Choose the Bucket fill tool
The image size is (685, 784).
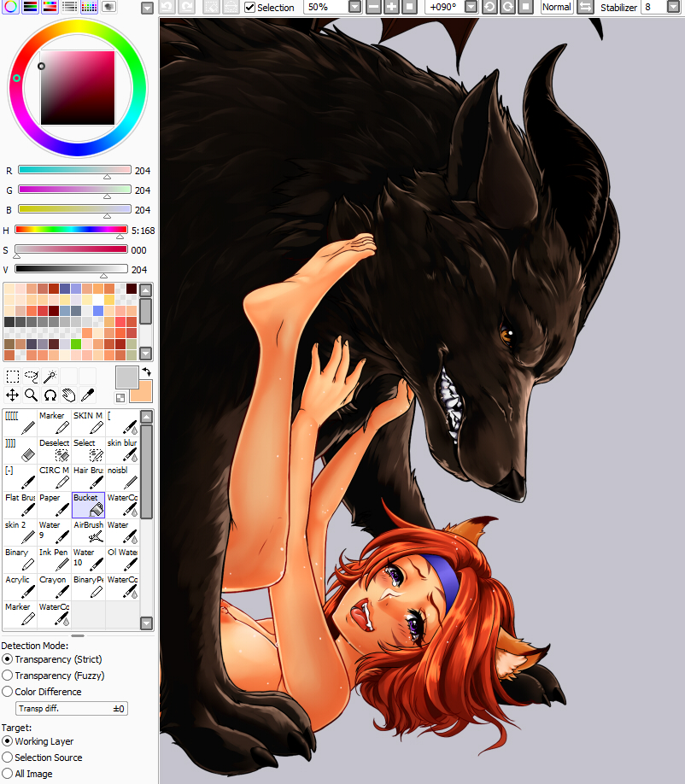coord(89,505)
